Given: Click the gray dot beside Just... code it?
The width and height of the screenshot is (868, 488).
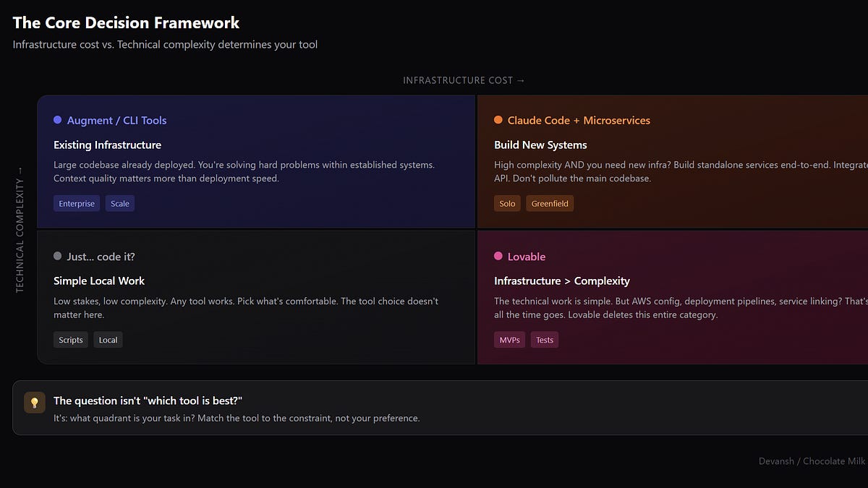Looking at the screenshot, I should point(58,256).
